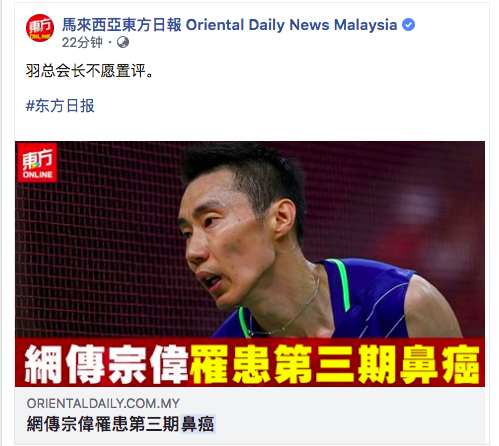Click the blue verified badge checkmark
The width and height of the screenshot is (499, 446).
tap(408, 25)
